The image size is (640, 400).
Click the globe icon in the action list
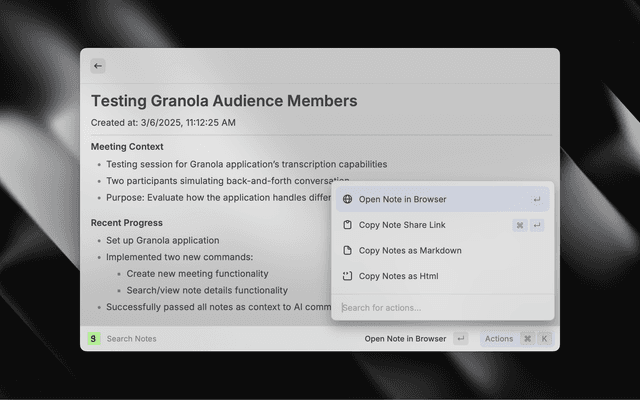tap(347, 200)
